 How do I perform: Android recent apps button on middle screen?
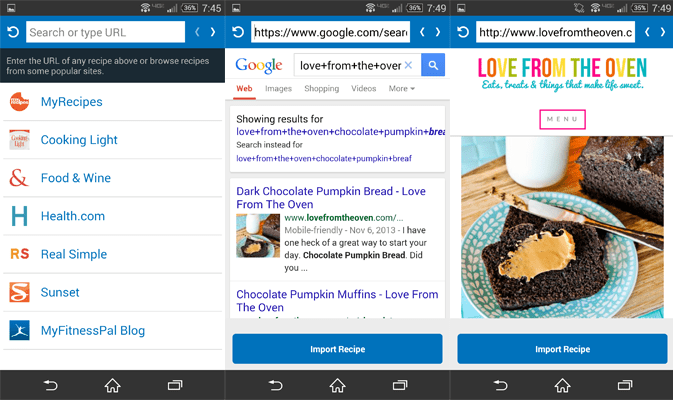[400, 385]
